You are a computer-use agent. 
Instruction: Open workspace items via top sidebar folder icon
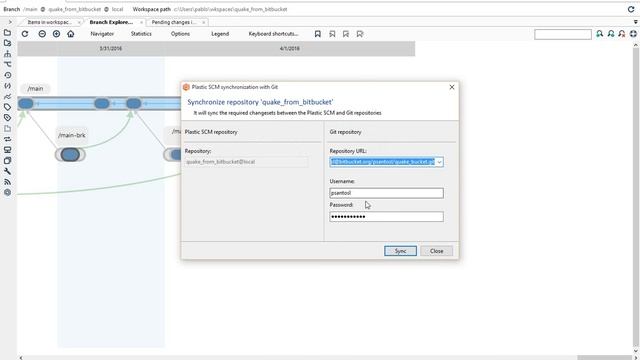7,32
